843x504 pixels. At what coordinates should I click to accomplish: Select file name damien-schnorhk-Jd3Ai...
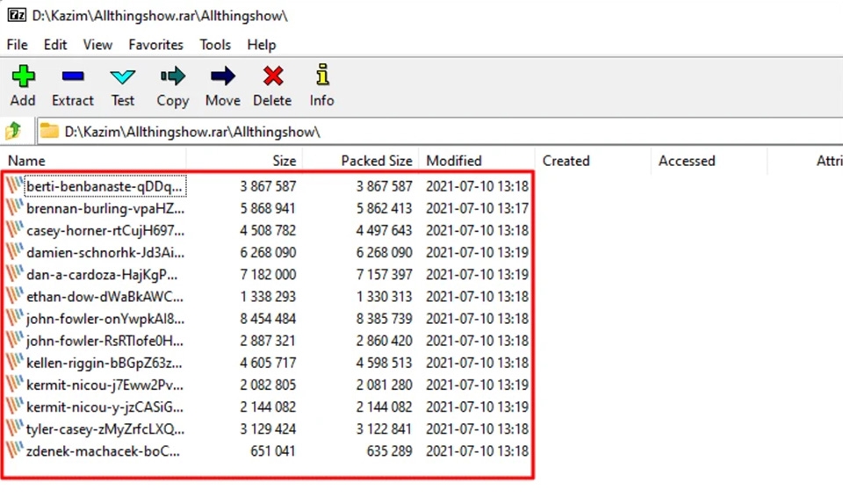click(x=105, y=253)
